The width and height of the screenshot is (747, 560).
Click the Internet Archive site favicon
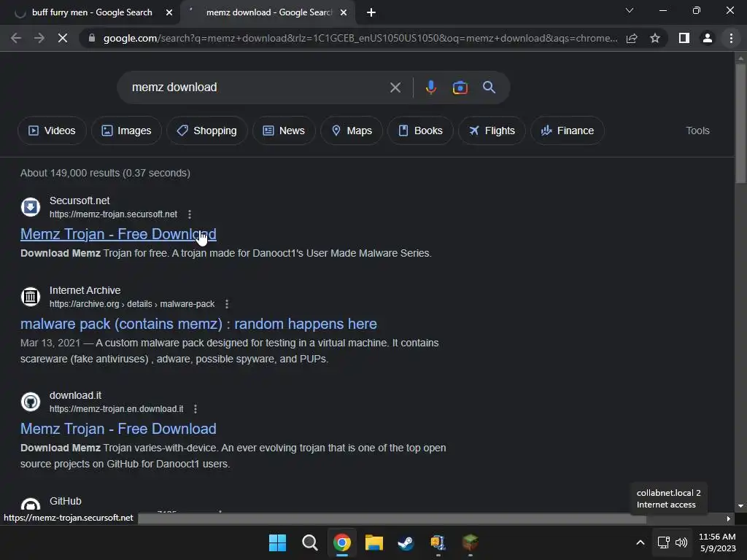pyautogui.click(x=31, y=297)
